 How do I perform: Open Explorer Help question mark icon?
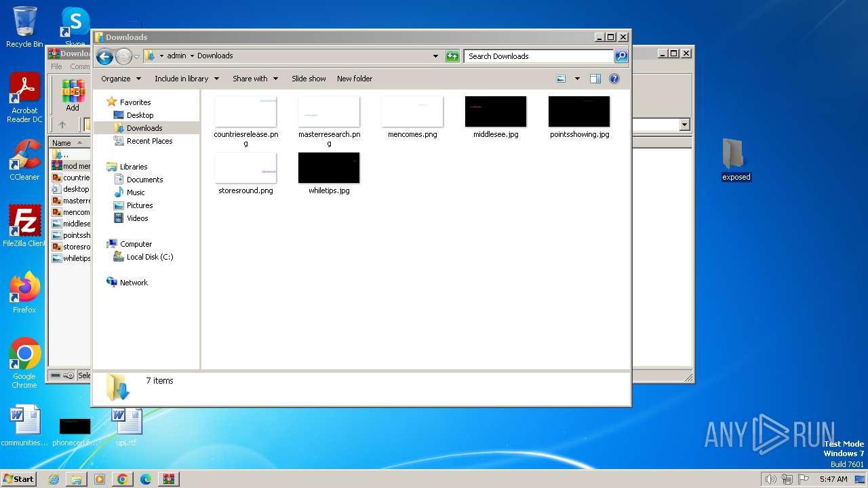click(x=614, y=79)
